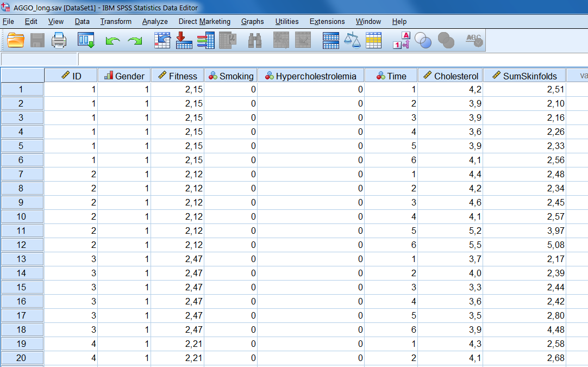Click the Gender variable column header

tap(124, 76)
